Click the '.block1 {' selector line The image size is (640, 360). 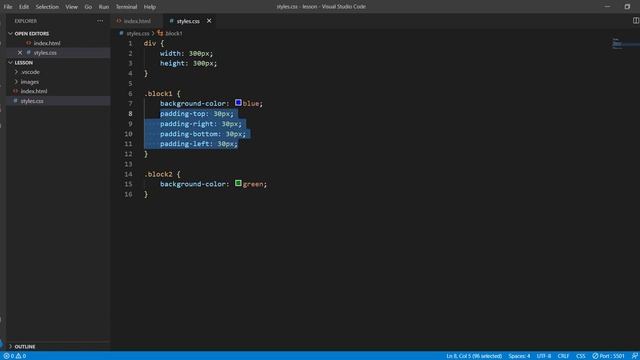[162, 93]
